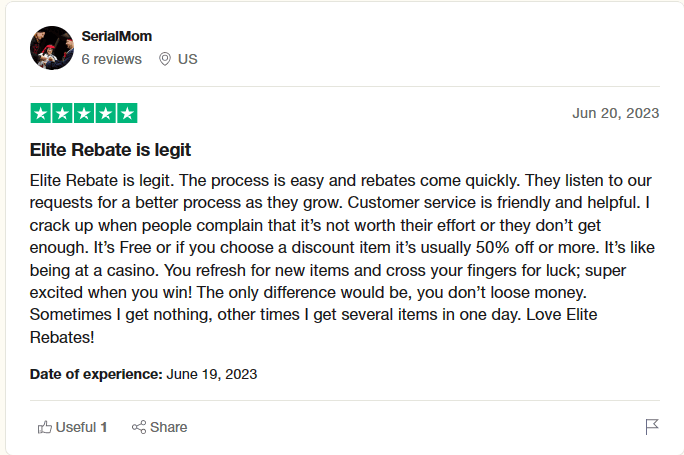Viewport: 684px width, 455px height.
Task: View SerialMom's 6 reviews
Action: tap(112, 59)
